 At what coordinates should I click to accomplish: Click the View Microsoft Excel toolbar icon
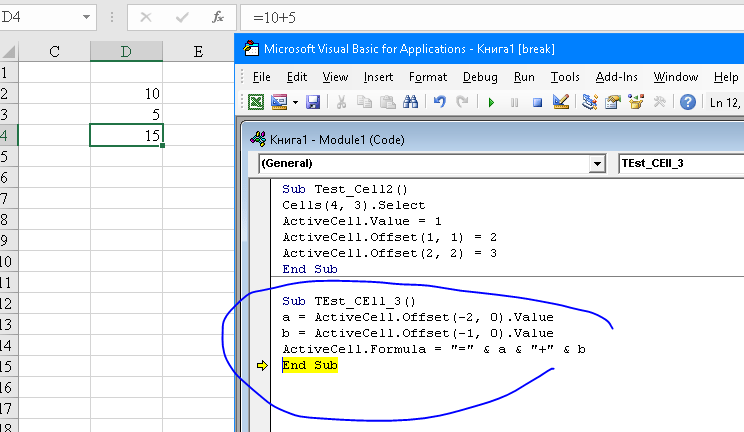[x=256, y=102]
